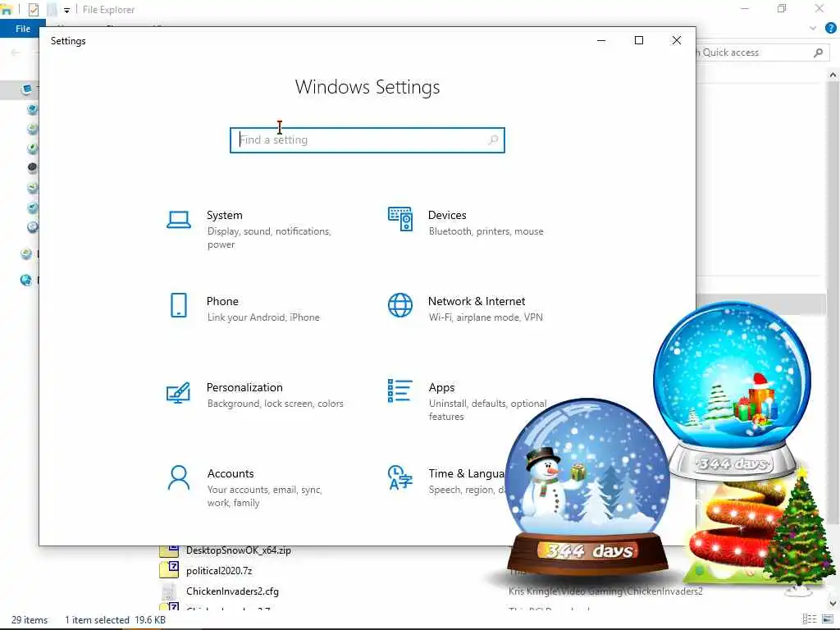Click the DesktopSnowOK_x64.zip file icon
Screen dimensions: 840x630
[169, 550]
